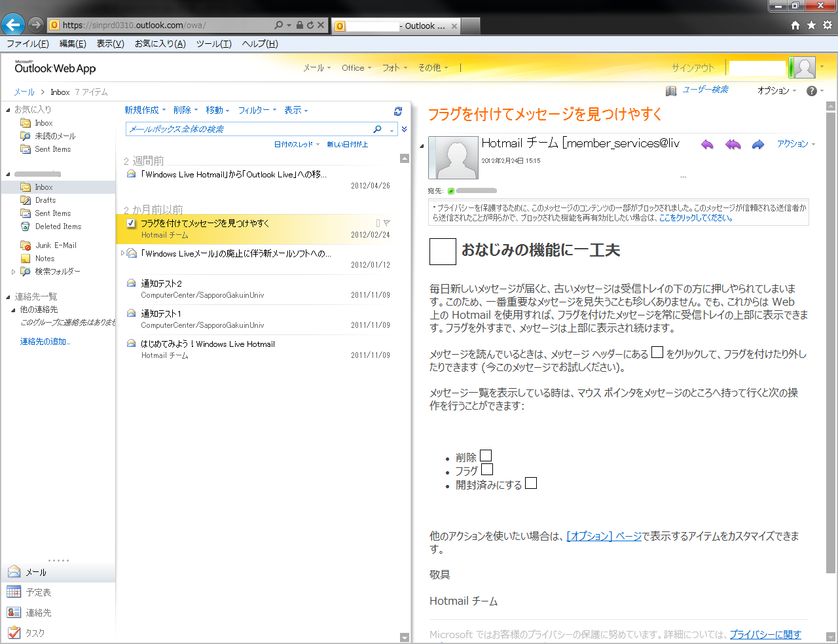
Task: Click the user profile picture in header
Action: 804,67
